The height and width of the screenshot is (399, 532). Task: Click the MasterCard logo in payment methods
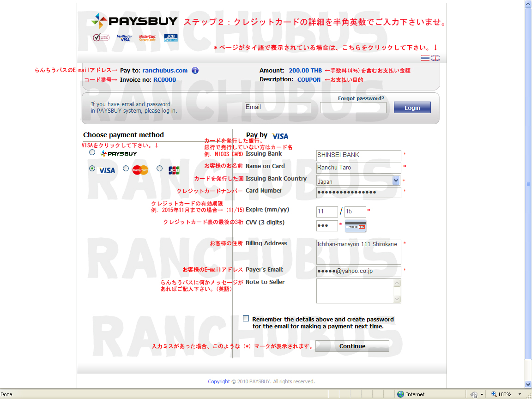tap(140, 170)
